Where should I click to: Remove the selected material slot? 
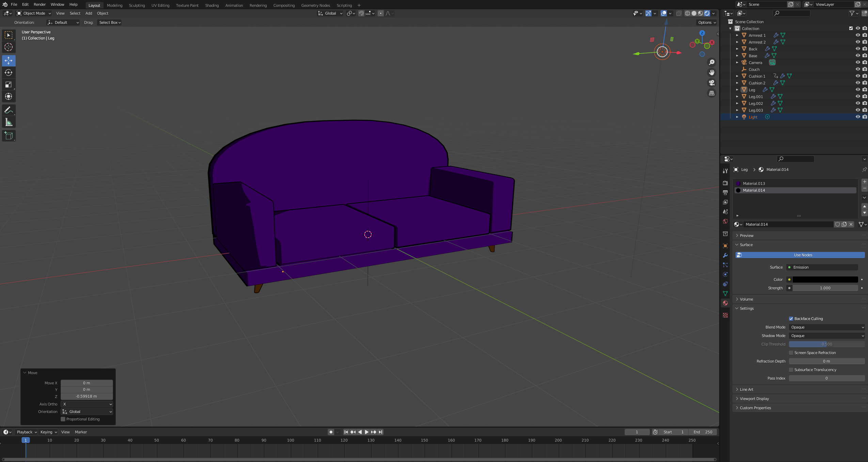pyautogui.click(x=864, y=188)
